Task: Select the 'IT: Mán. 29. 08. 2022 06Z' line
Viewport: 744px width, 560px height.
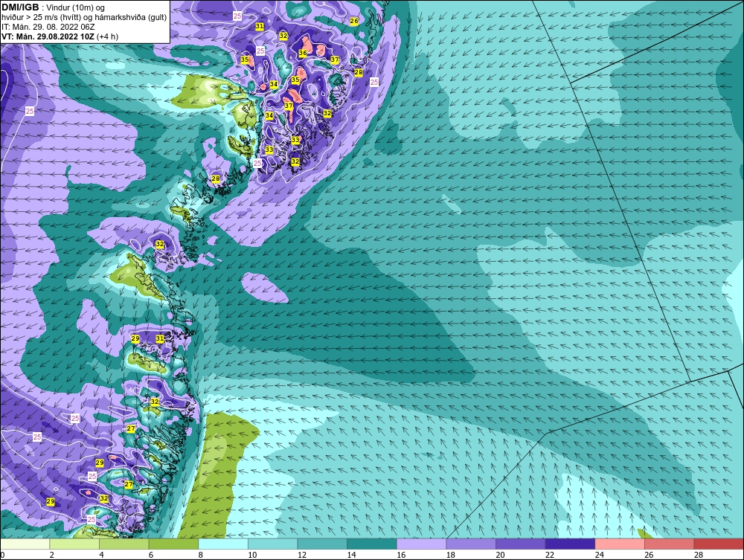Action: tap(48, 27)
